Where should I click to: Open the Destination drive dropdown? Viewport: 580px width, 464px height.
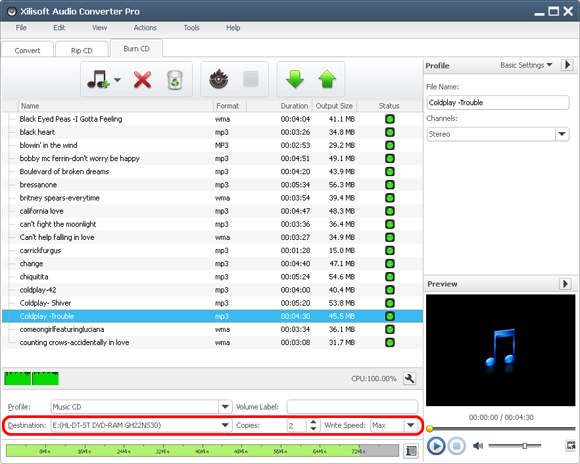pyautogui.click(x=225, y=425)
